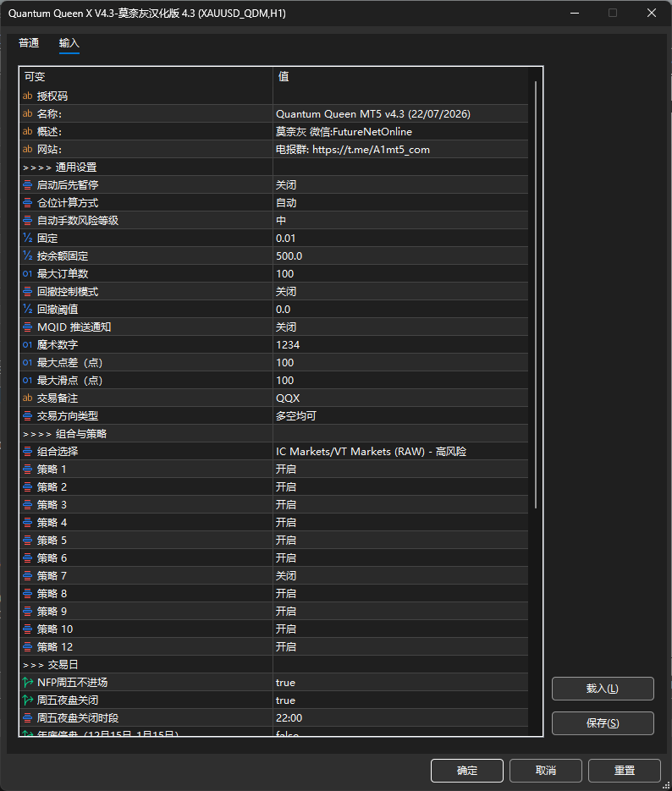The image size is (672, 791).
Task: Click the enum icon beside MQID 推送通知
Action: [28, 327]
